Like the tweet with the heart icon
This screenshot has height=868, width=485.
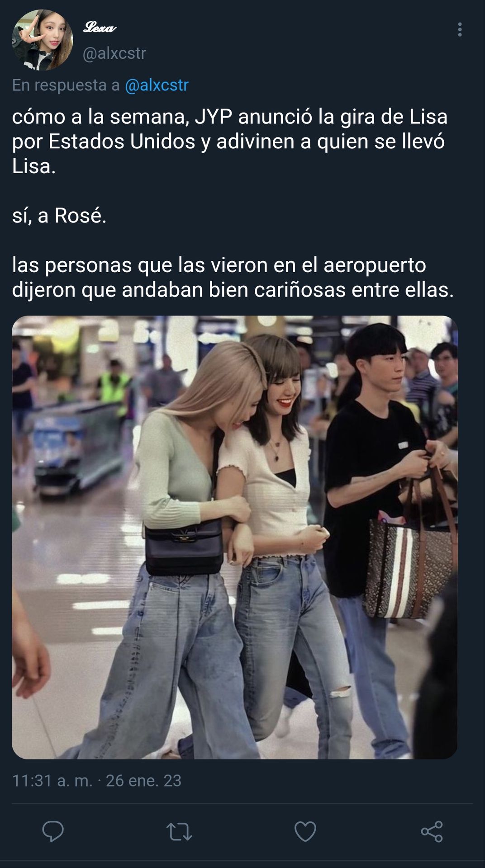[305, 831]
